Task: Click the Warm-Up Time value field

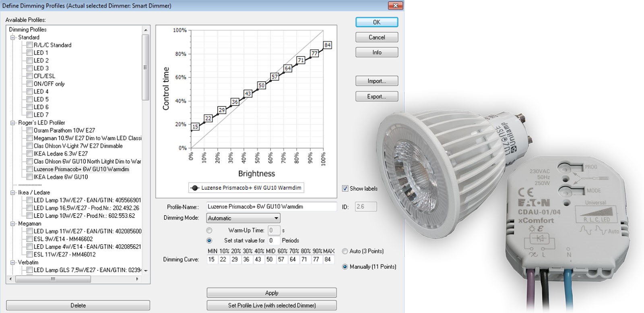Action: [274, 230]
